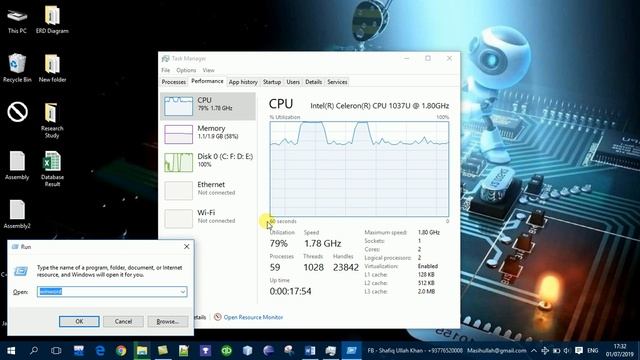This screenshot has height=360, width=640.
Task: Switch to Startup tab
Action: point(272,82)
